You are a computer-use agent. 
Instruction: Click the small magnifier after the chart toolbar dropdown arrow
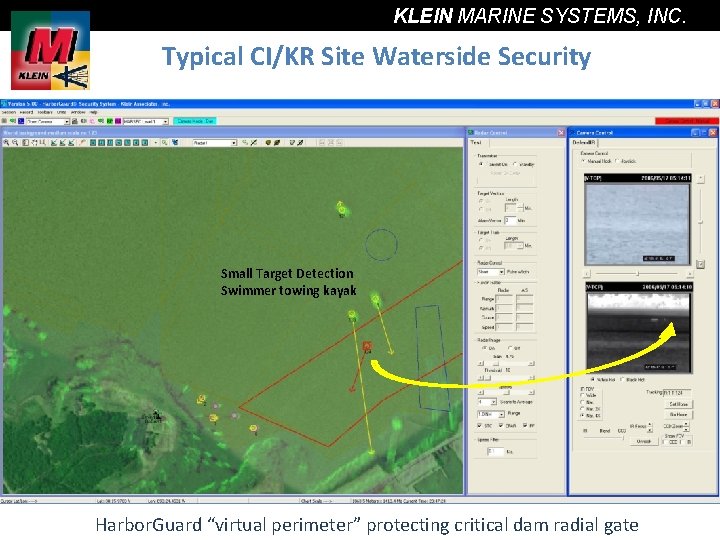(x=164, y=143)
